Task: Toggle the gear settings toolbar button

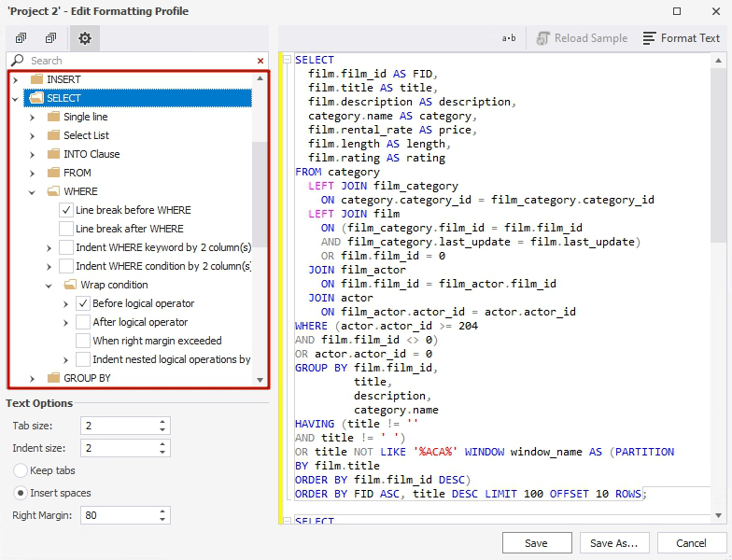Action: (84, 38)
